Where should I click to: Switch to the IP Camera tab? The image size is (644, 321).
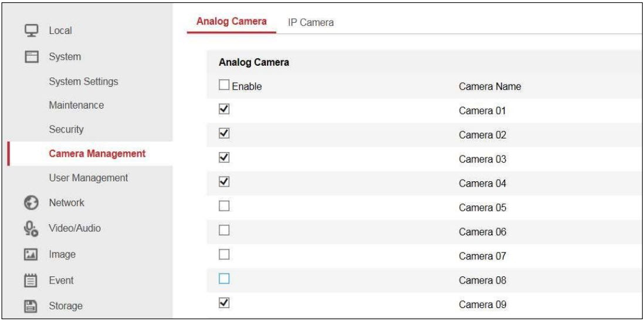310,22
